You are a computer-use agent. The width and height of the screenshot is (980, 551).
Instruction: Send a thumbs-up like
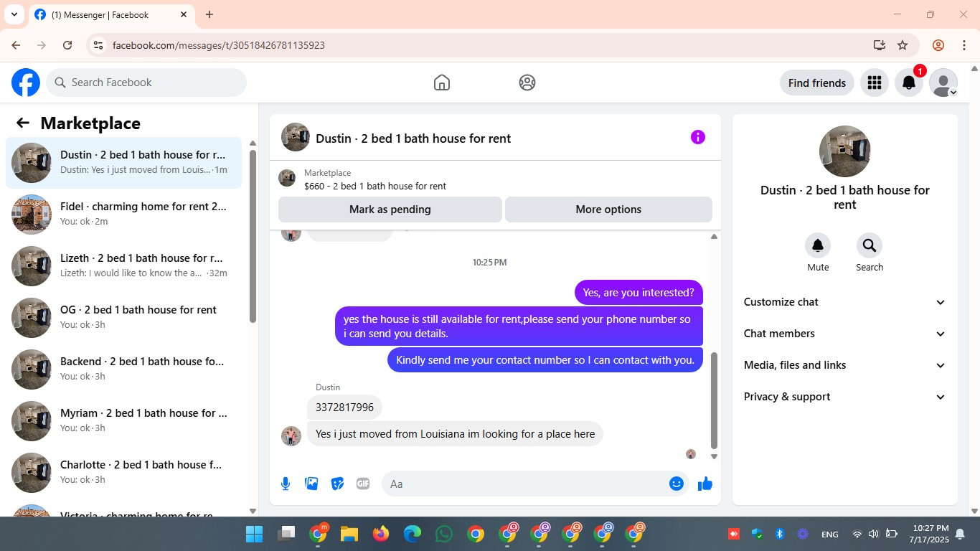pyautogui.click(x=705, y=484)
